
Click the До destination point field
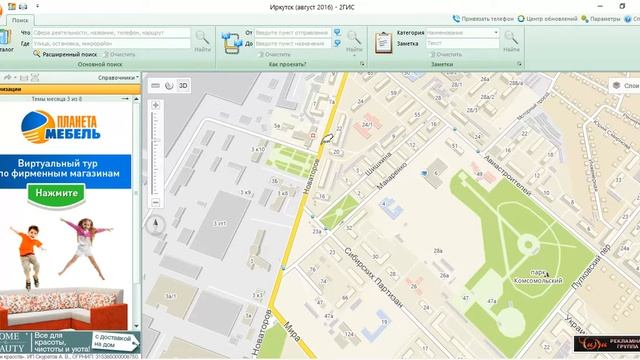pyautogui.click(x=292, y=43)
